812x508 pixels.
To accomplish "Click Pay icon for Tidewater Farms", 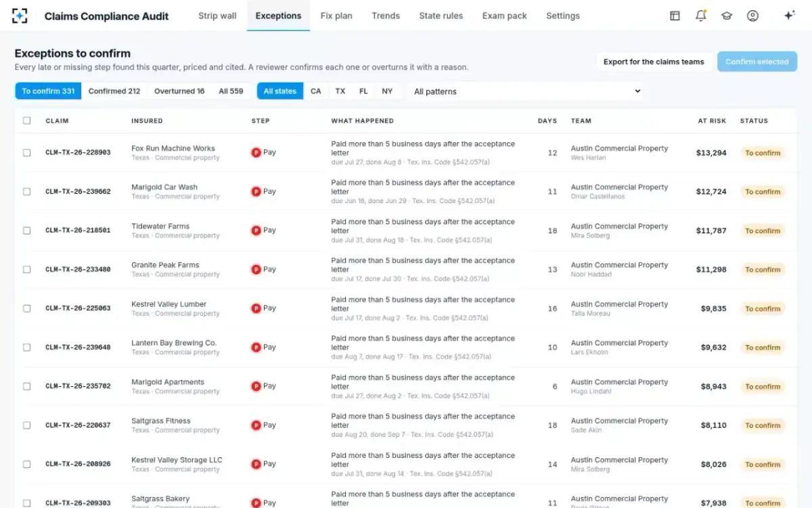I will pos(256,230).
